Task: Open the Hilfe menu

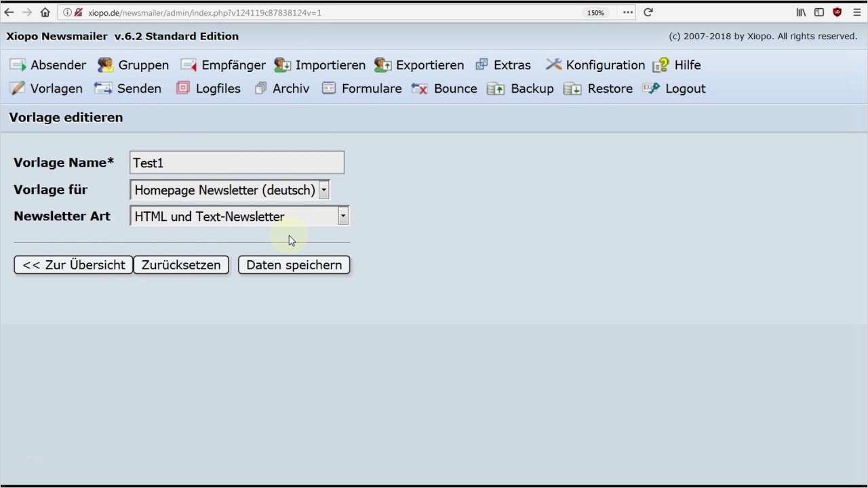Action: (688, 65)
